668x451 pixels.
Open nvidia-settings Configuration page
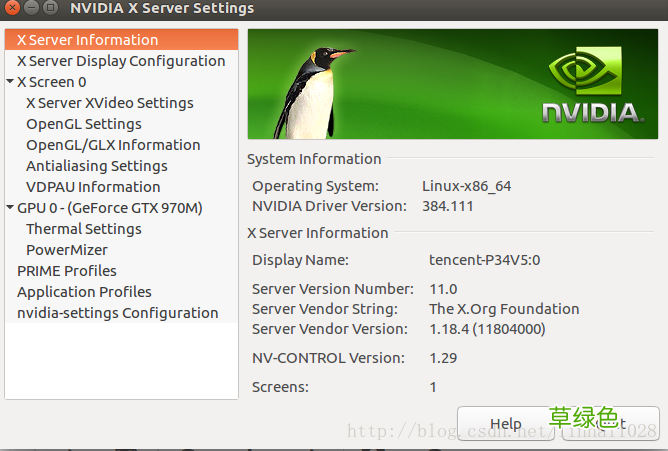click(x=118, y=313)
